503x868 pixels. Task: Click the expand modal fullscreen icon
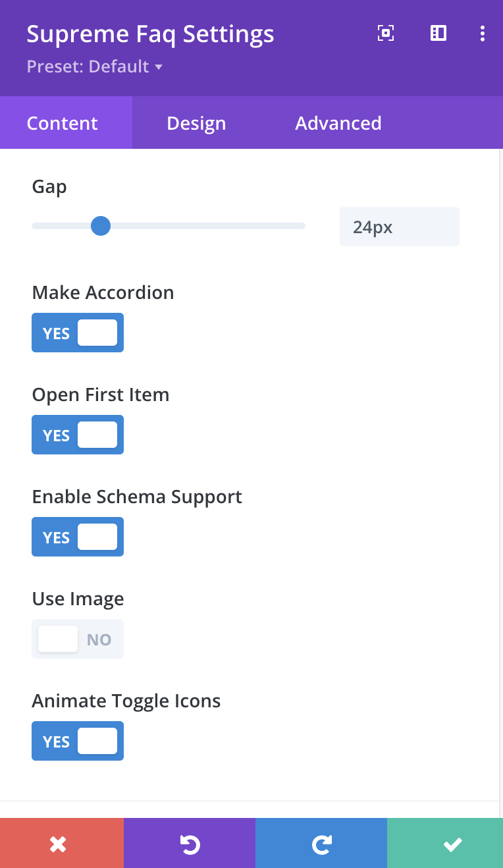(386, 34)
